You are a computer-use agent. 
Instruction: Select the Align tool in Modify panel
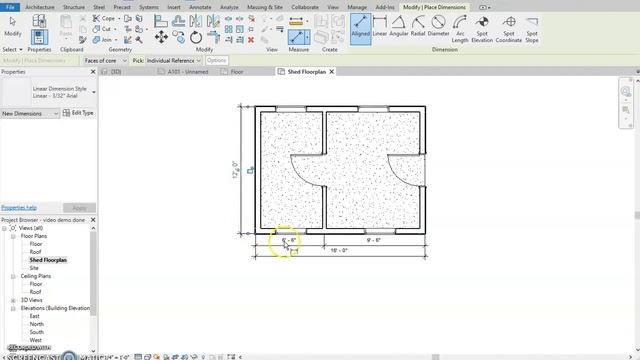click(161, 20)
